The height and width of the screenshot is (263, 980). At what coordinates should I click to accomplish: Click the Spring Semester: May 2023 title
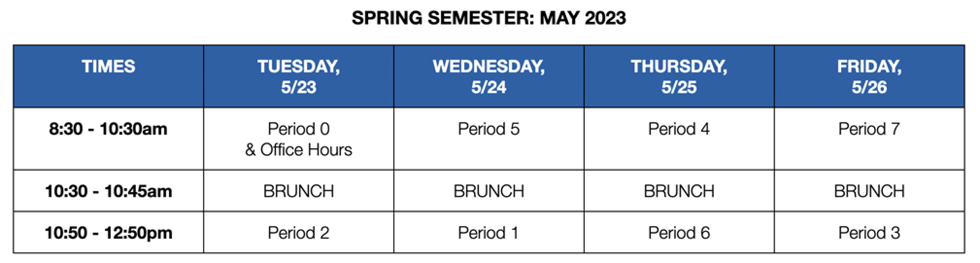click(x=489, y=18)
